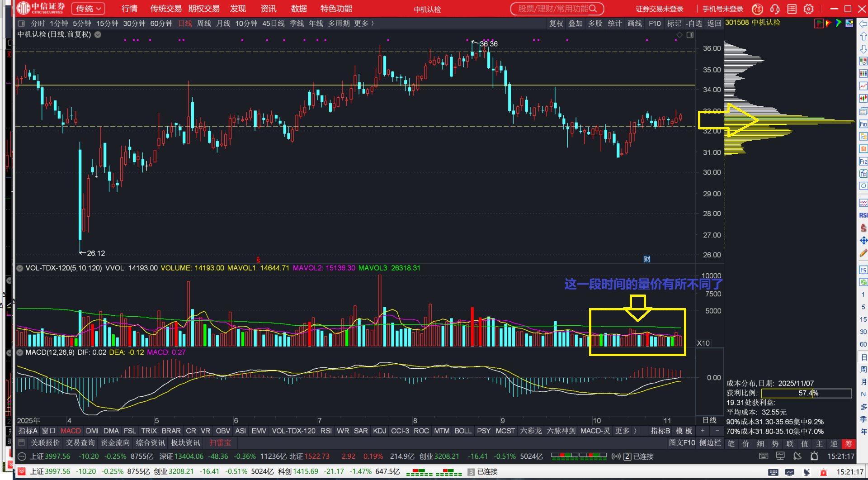Open the VOL-TDX-120 panel dropdown circle
The image size is (868, 480).
coord(20,268)
